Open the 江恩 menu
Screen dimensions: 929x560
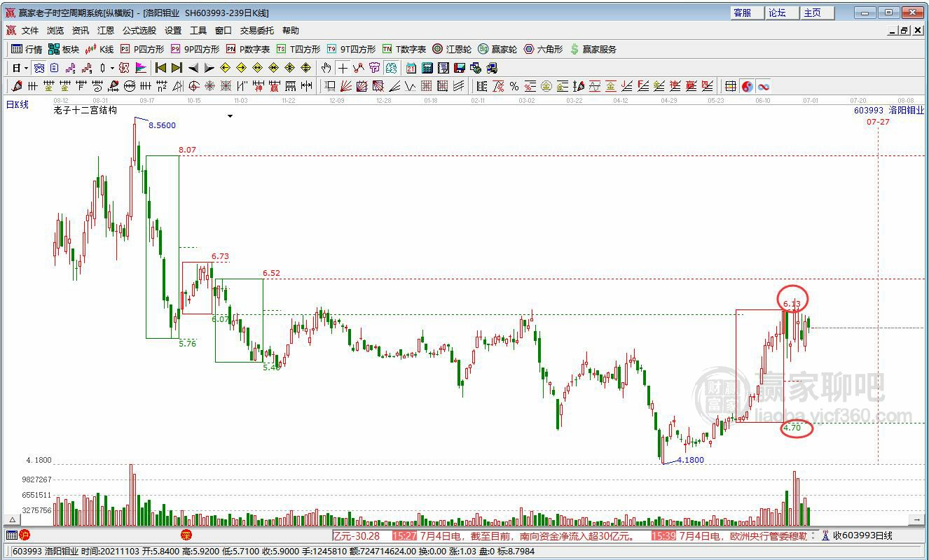point(106,31)
